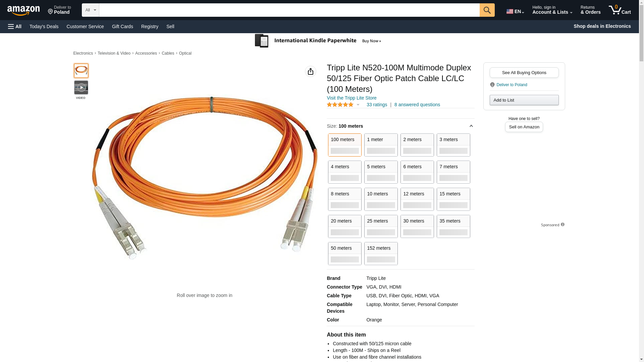Click the share icon on product image
The width and height of the screenshot is (644, 362).
pos(310,71)
